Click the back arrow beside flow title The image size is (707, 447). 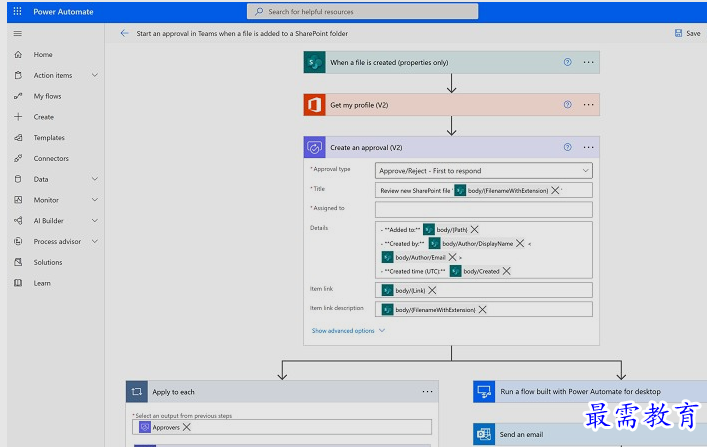click(x=124, y=33)
